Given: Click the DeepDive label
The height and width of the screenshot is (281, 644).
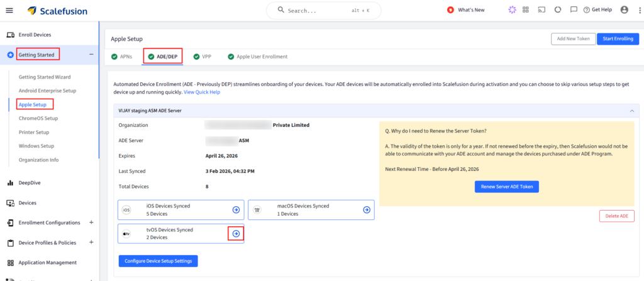Looking at the screenshot, I should coord(30,183).
